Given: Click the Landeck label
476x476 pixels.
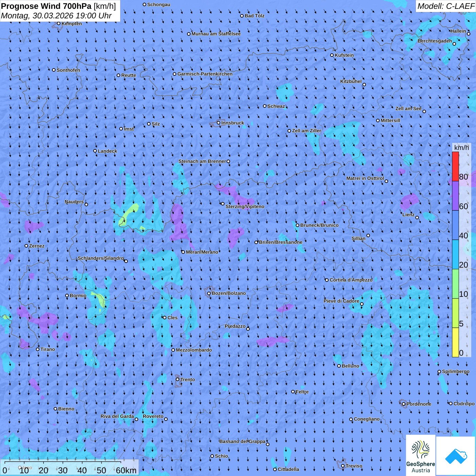Looking at the screenshot, I should [107, 151].
